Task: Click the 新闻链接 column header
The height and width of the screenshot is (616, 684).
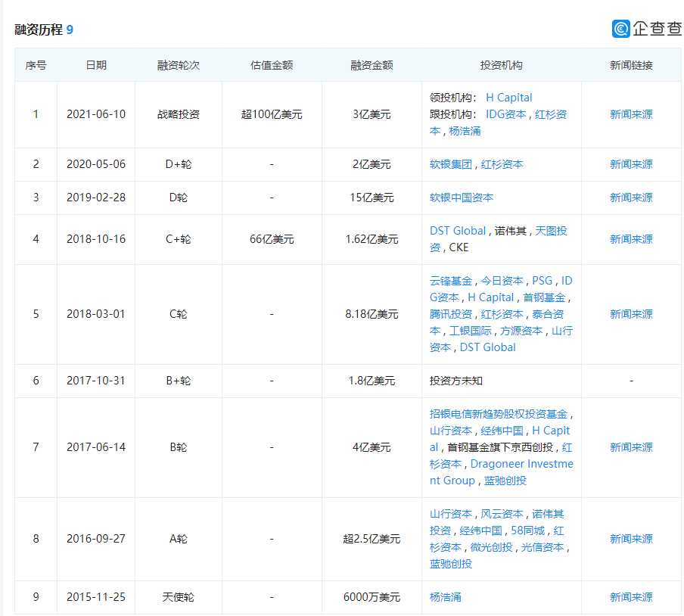Action: pyautogui.click(x=631, y=65)
